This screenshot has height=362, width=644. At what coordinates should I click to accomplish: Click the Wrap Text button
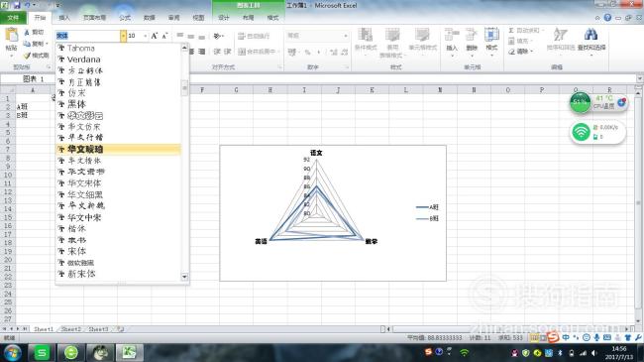point(254,36)
